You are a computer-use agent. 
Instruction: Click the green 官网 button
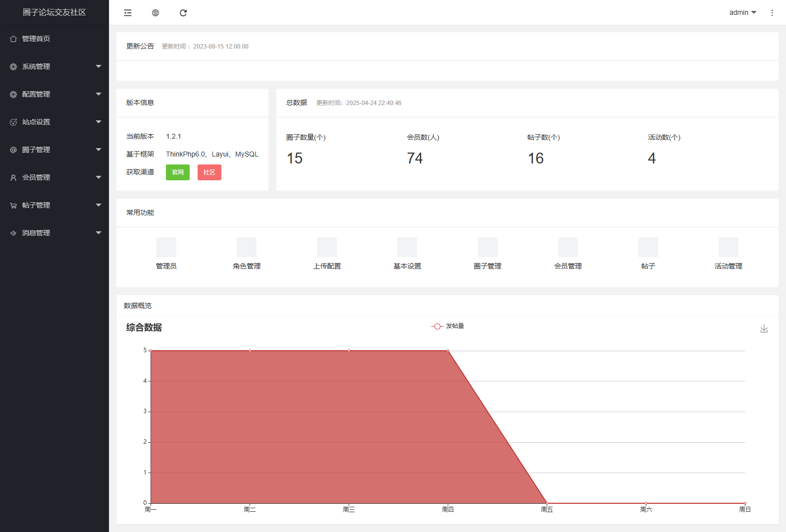point(177,172)
